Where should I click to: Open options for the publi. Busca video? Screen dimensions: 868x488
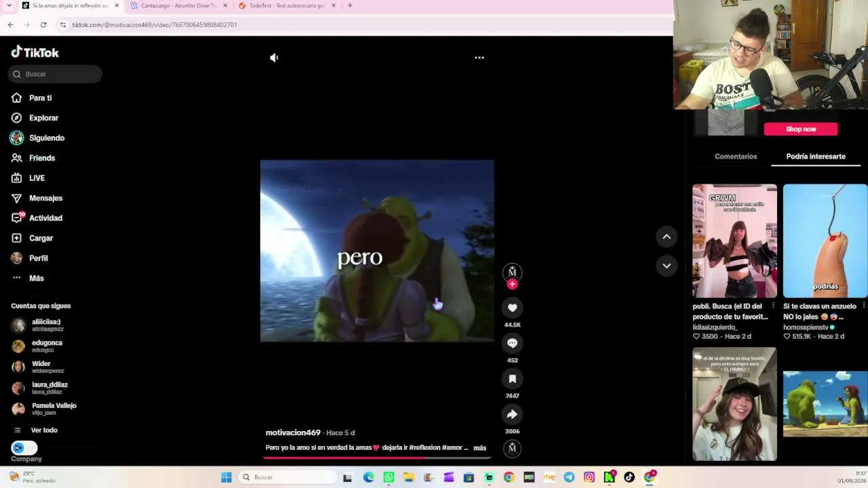(x=773, y=306)
